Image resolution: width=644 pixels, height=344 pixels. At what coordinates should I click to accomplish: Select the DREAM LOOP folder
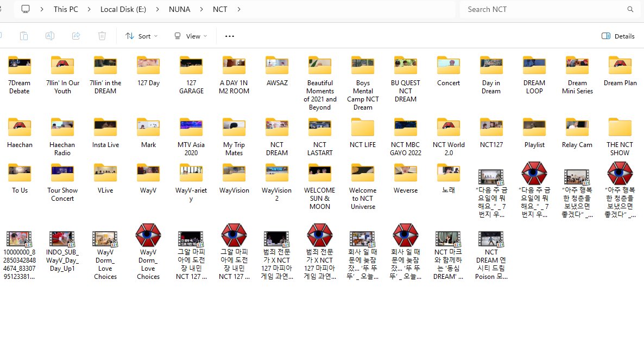point(534,75)
